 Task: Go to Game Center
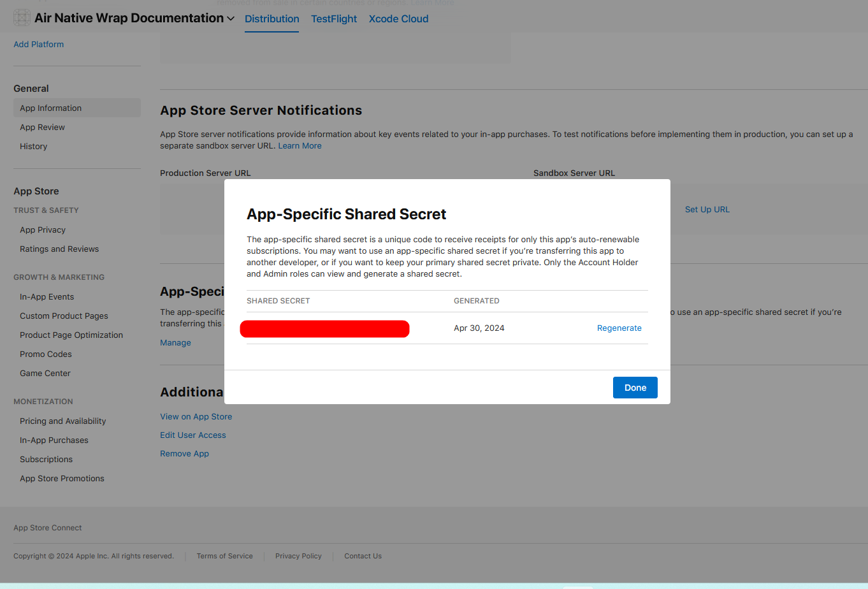click(45, 373)
